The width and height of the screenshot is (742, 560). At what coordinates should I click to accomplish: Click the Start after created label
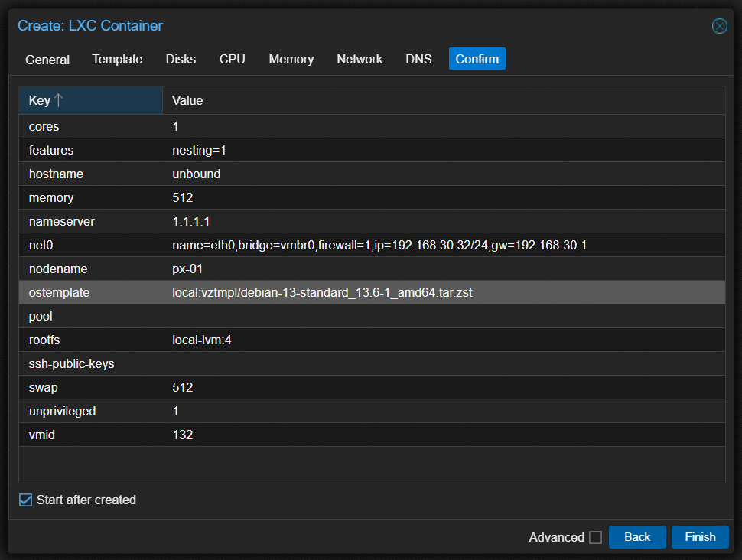(86, 500)
